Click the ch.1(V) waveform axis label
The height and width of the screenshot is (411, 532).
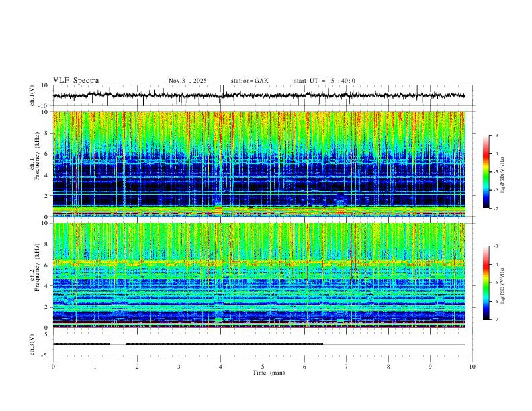pos(32,95)
